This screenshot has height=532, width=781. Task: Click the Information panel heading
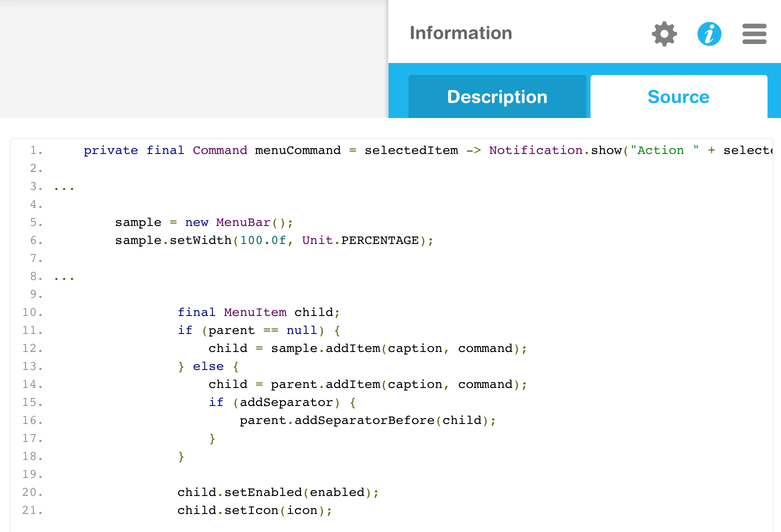[460, 33]
